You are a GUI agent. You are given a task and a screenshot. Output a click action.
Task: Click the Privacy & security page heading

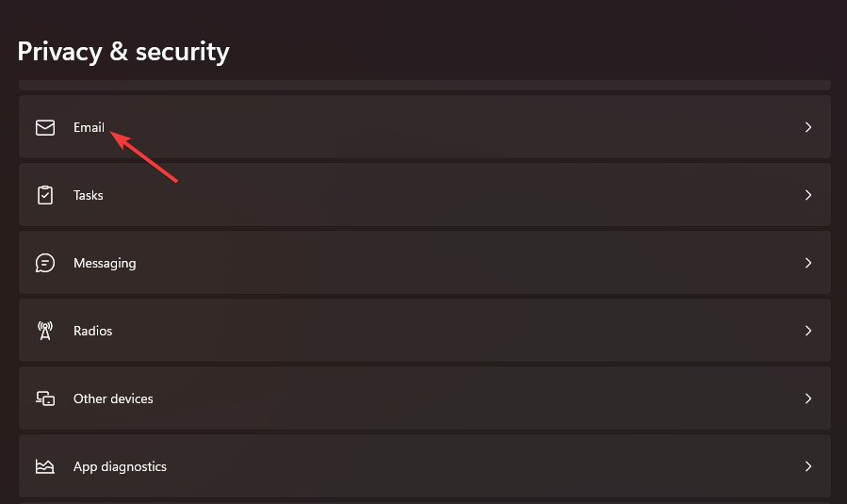(123, 51)
